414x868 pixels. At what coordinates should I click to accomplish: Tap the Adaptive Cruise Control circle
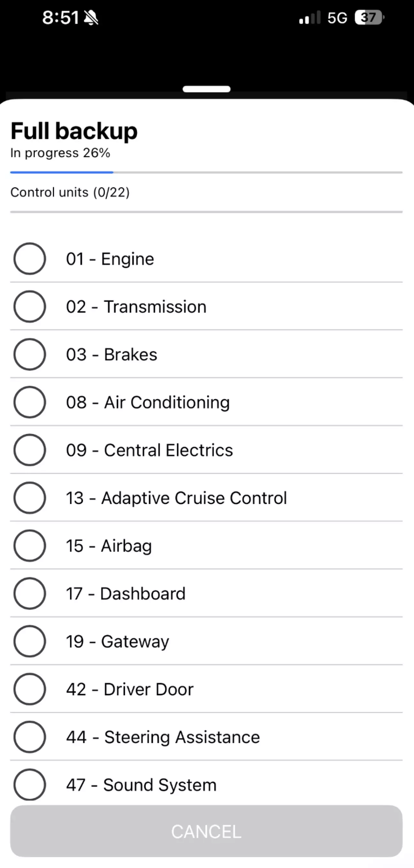[30, 498]
